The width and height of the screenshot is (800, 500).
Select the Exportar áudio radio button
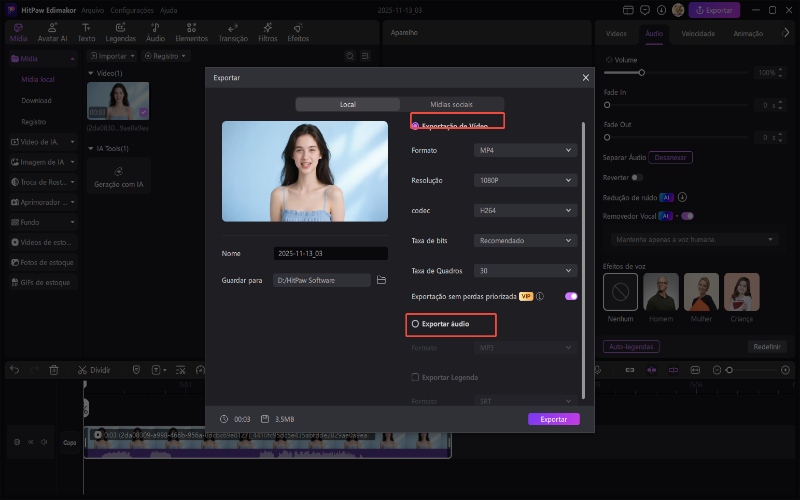[x=416, y=324]
